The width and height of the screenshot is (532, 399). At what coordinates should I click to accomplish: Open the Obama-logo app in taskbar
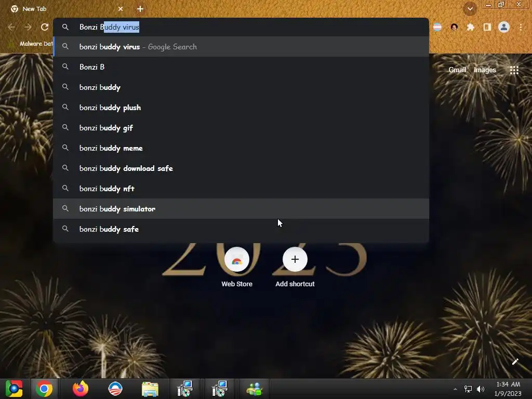(115, 389)
